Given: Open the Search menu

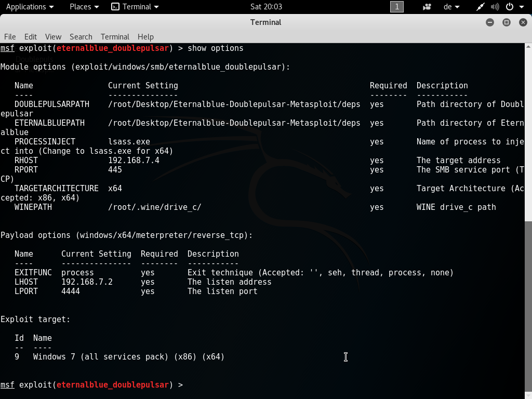Looking at the screenshot, I should pos(81,37).
